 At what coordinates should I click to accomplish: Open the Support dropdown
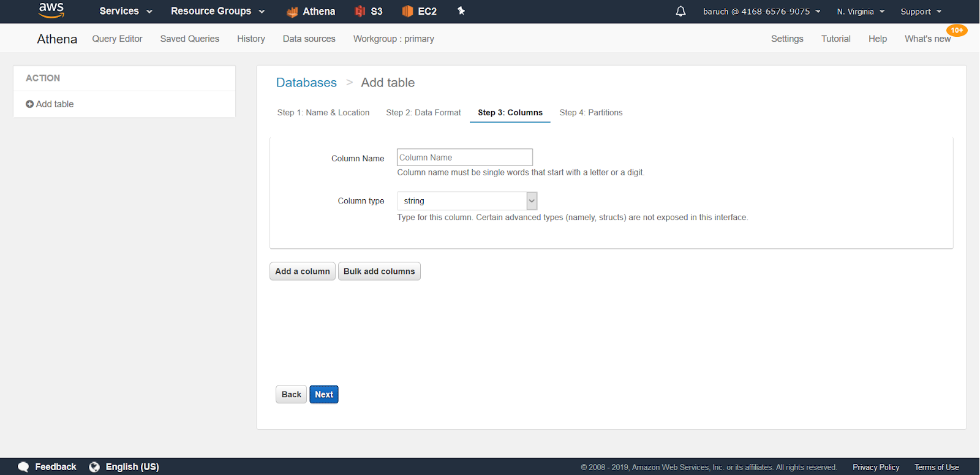coord(921,11)
